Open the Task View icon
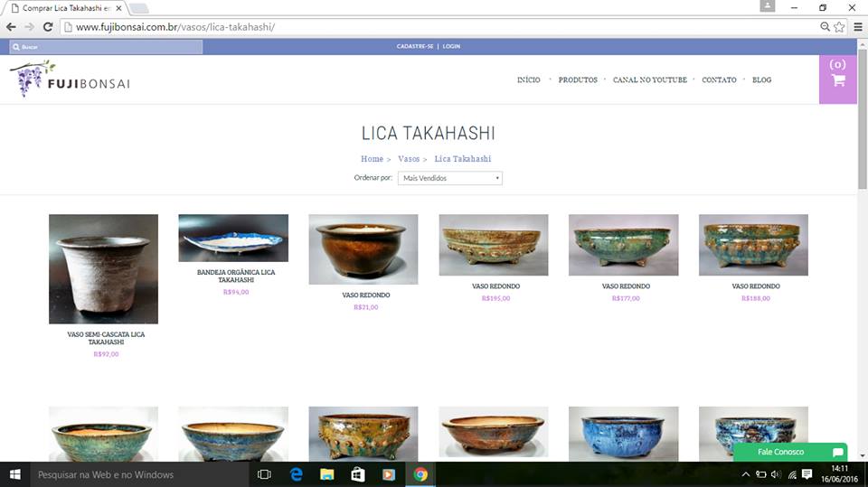Screen dimensions: 868x487 tap(264, 474)
